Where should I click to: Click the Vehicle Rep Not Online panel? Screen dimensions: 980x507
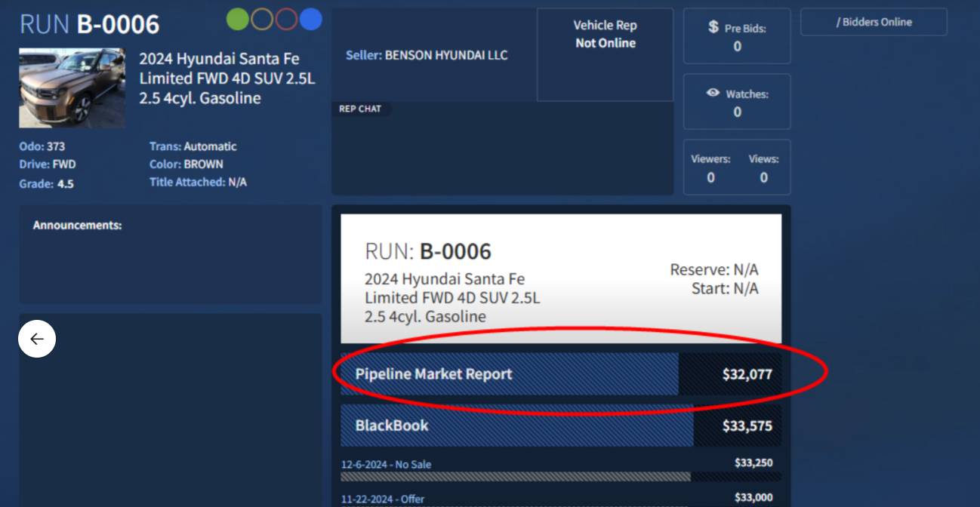click(605, 55)
